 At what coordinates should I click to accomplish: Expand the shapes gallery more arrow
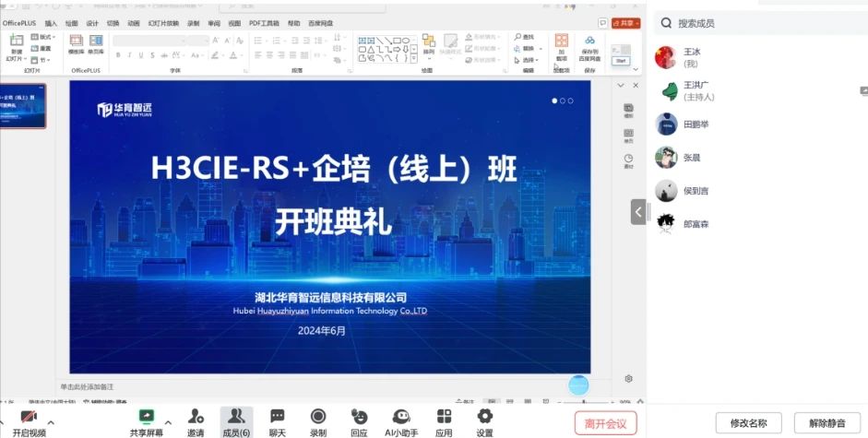tap(414, 57)
